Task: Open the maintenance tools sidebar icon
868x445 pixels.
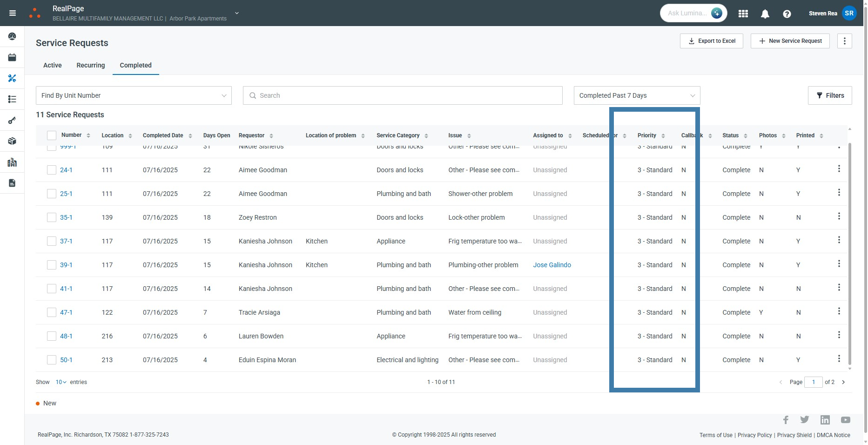Action: coord(12,78)
